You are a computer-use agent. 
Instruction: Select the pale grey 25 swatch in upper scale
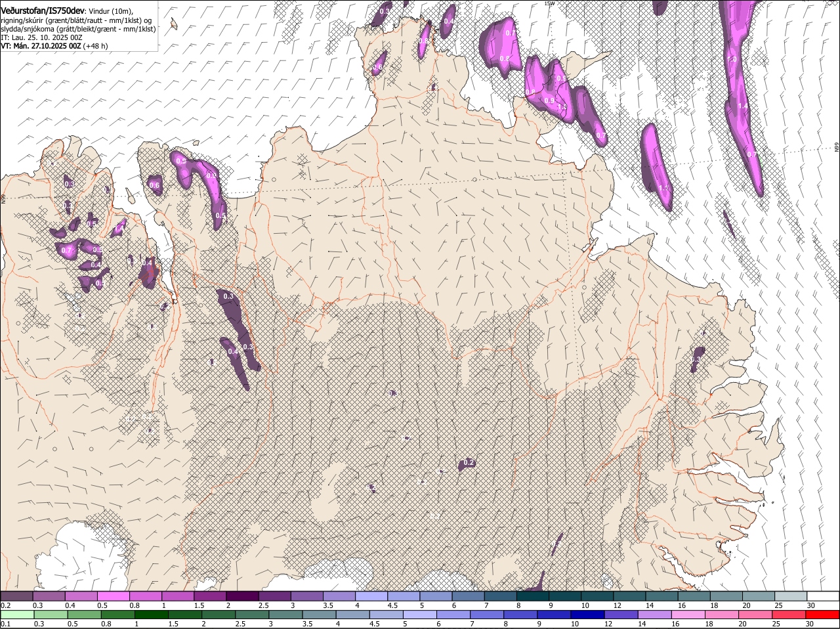click(791, 596)
